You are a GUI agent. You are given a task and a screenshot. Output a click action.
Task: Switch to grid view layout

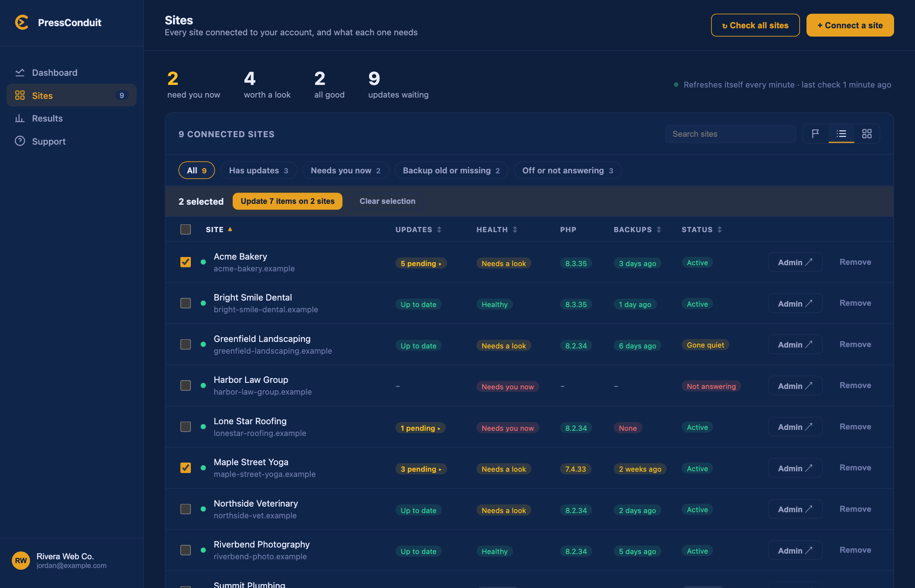(x=867, y=134)
